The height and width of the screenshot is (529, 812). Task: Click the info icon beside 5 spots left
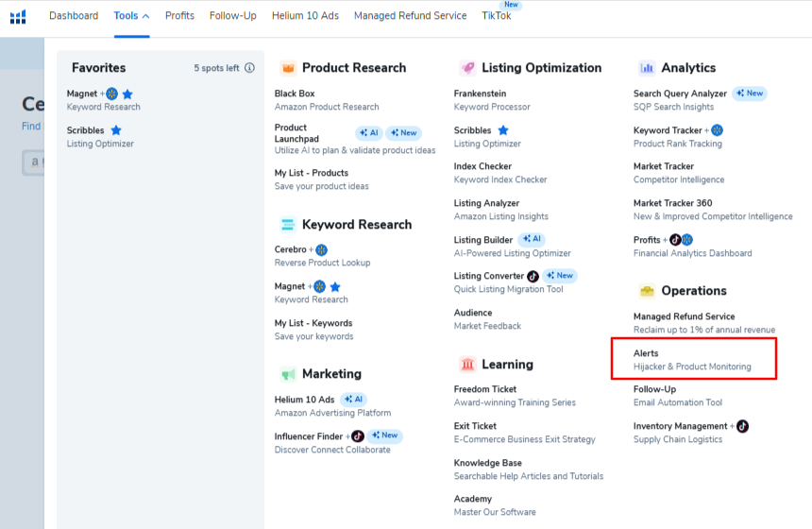(249, 68)
